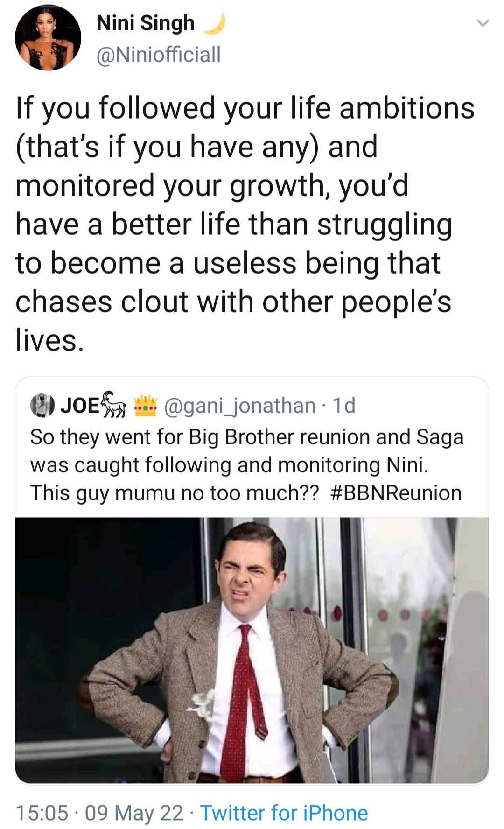Click the crescent moon emoji beside name
The width and height of the screenshot is (504, 829).
[214, 23]
